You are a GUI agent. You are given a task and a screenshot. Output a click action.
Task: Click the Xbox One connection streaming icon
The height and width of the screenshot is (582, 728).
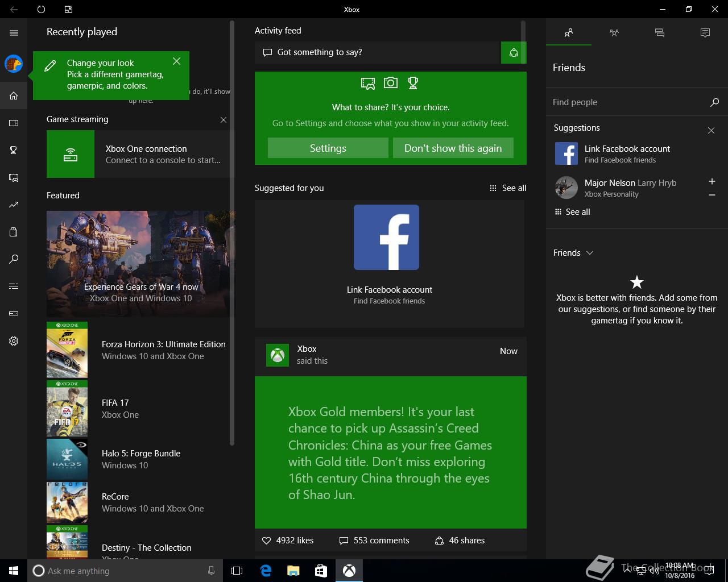[x=71, y=154]
